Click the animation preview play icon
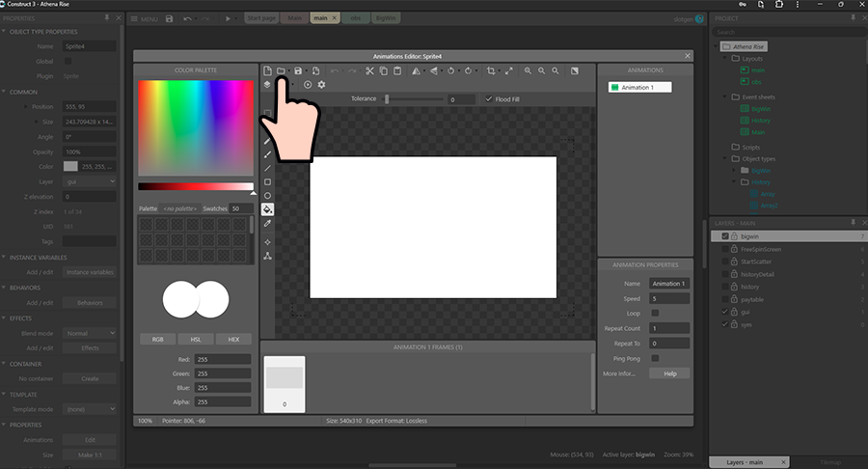Image resolution: width=868 pixels, height=469 pixels. click(308, 85)
